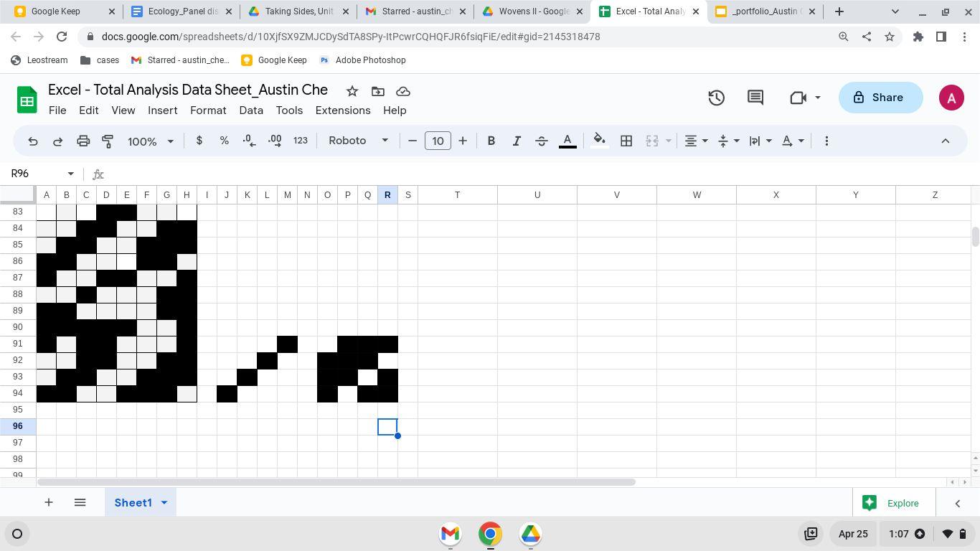Open the Extensions menu
Viewport: 980px width, 551px height.
pyautogui.click(x=343, y=110)
